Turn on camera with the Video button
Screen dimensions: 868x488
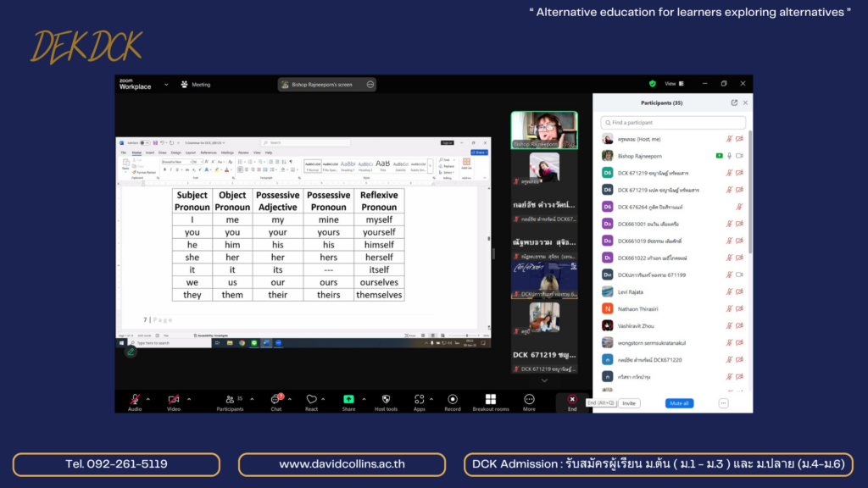[x=174, y=399]
